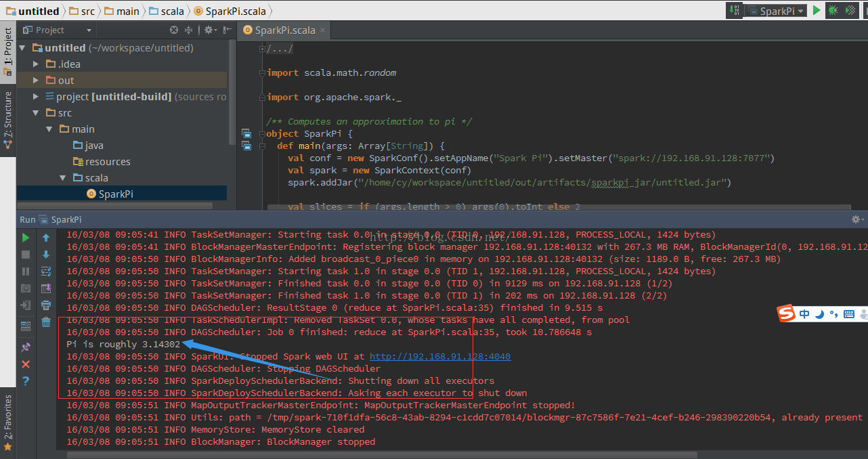Click the scroll from source target icon
Screen dimensions: 868x459
point(174,30)
